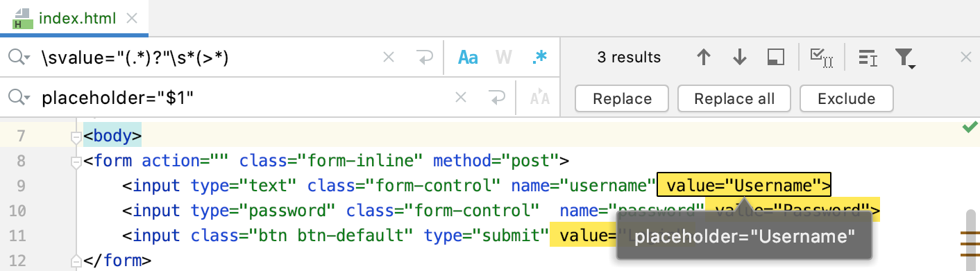Click the Replace all button

pyautogui.click(x=735, y=98)
